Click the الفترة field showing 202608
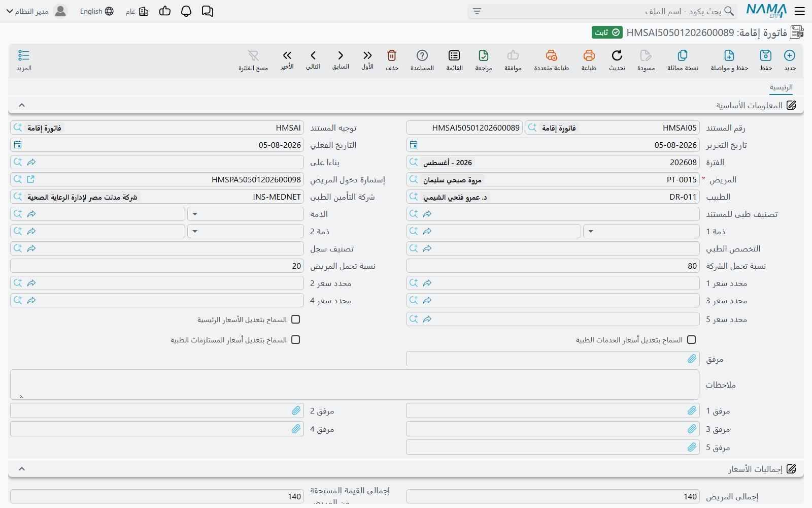The height and width of the screenshot is (508, 812). [x=553, y=162]
